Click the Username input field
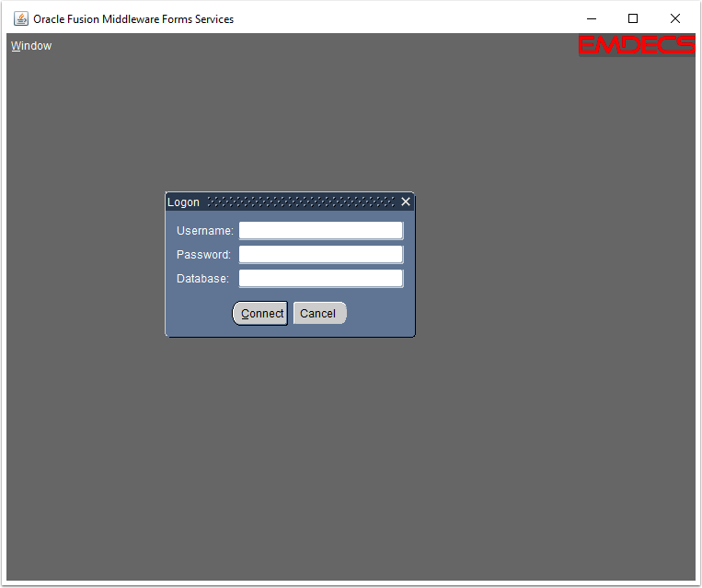This screenshot has width=702, height=588. point(321,231)
